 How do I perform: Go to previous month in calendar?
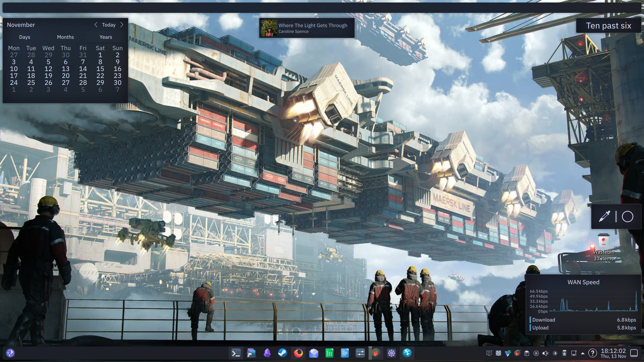(96, 25)
